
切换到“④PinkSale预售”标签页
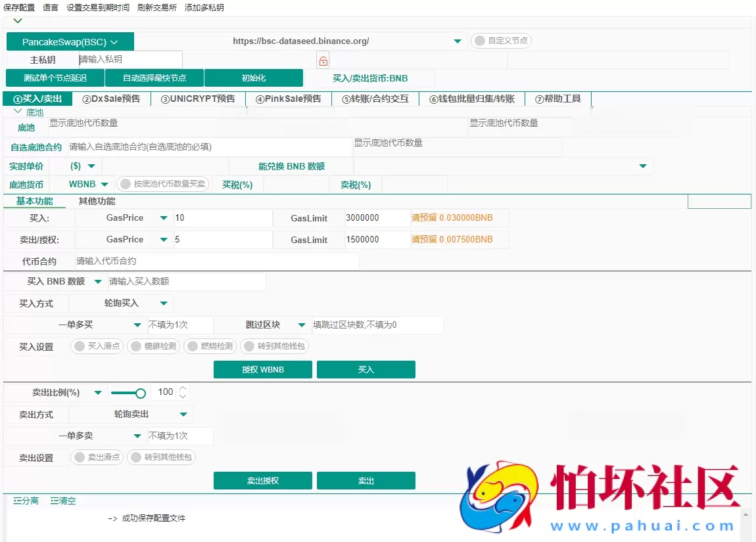click(x=287, y=99)
